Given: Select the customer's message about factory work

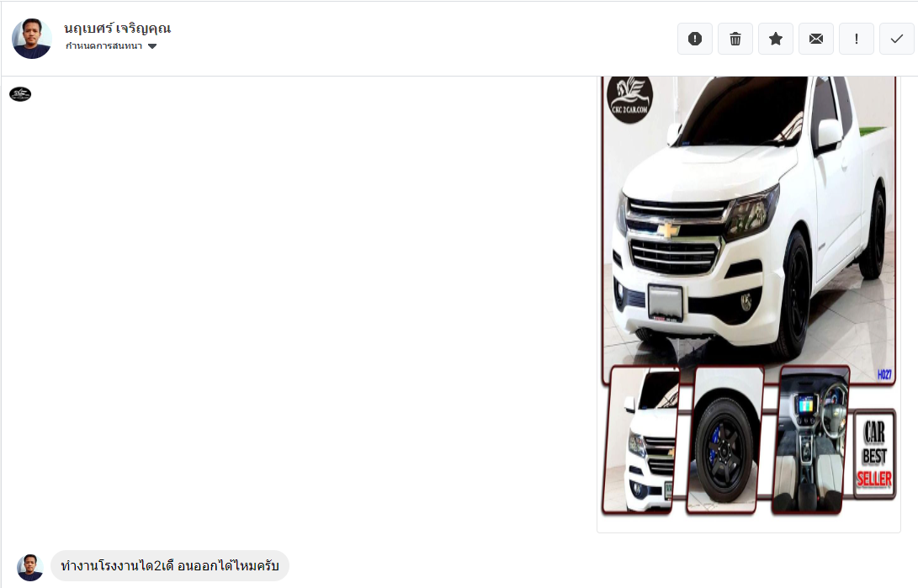Looking at the screenshot, I should coord(170,566).
